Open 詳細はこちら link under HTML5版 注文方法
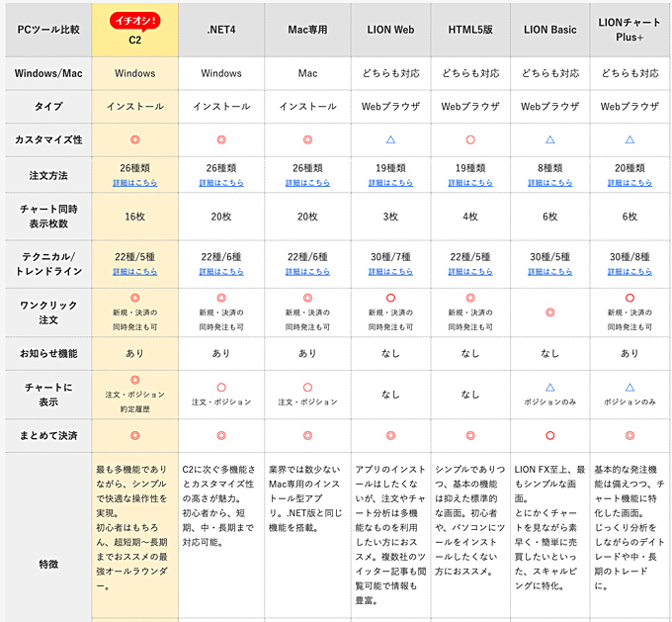The height and width of the screenshot is (622, 672). 470,183
